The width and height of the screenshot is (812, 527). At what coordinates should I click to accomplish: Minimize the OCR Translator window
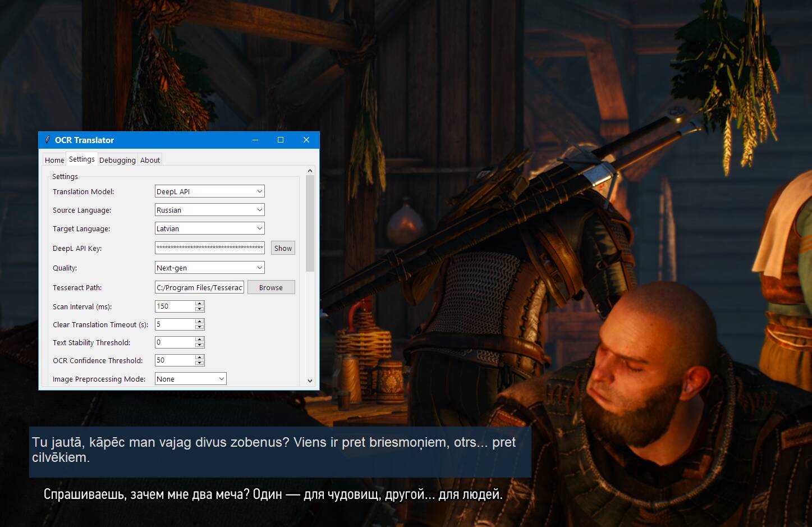[255, 140]
